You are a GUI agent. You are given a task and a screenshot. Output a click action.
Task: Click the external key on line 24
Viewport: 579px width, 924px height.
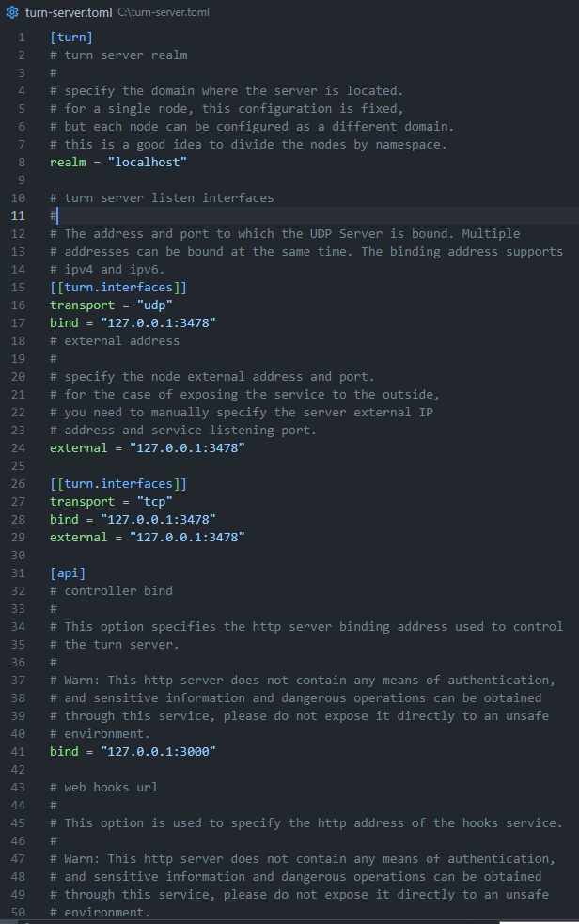click(79, 447)
